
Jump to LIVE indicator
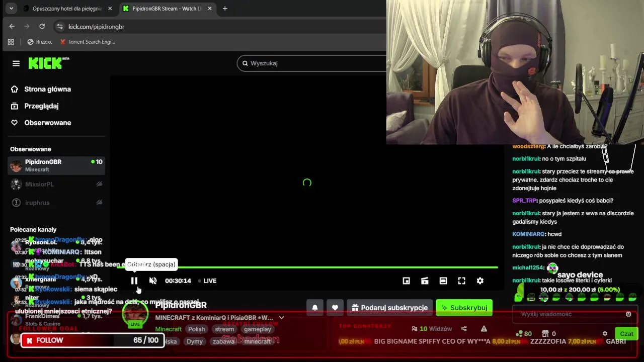[x=207, y=281]
